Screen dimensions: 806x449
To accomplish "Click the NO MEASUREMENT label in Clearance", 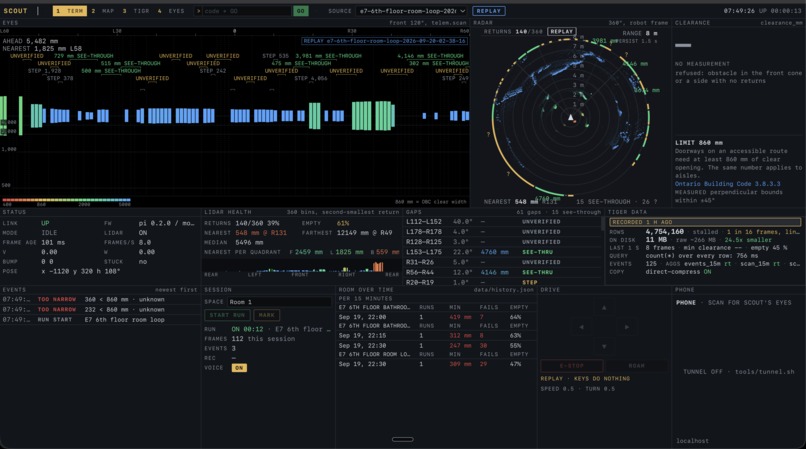I will [702, 64].
